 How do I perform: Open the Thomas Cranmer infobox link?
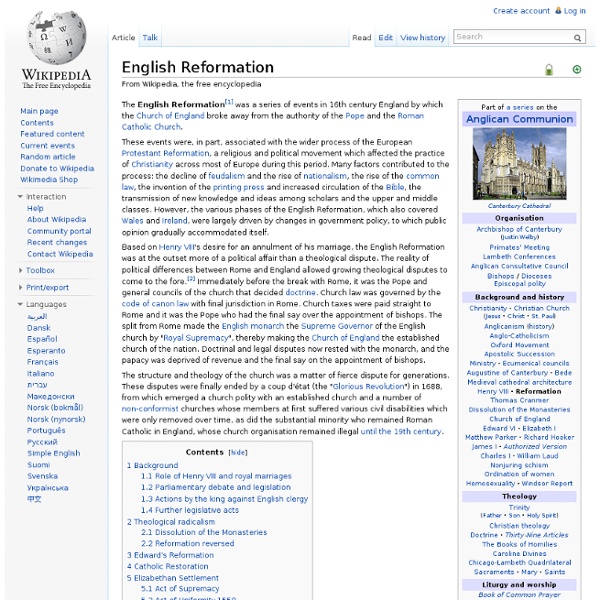(519, 400)
